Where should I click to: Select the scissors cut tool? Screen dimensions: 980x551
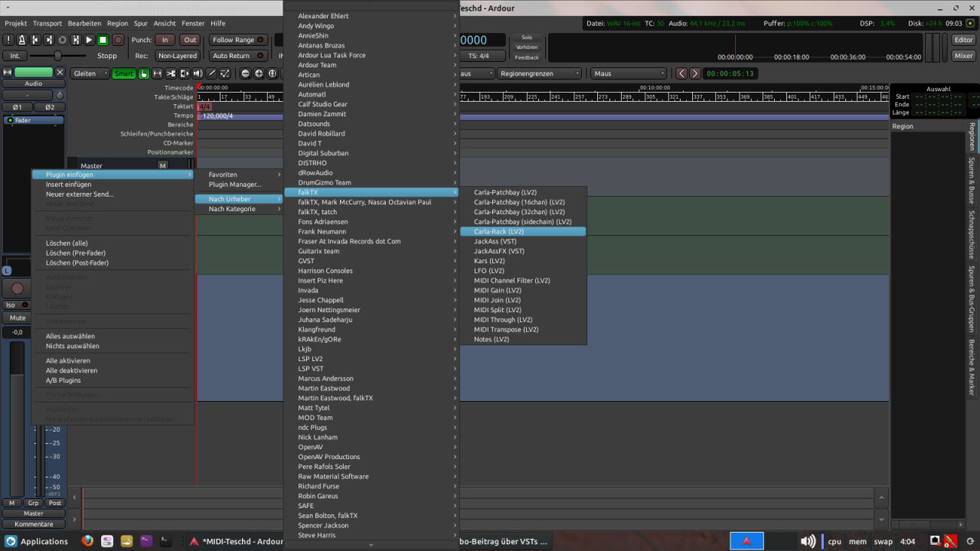pyautogui.click(x=171, y=73)
